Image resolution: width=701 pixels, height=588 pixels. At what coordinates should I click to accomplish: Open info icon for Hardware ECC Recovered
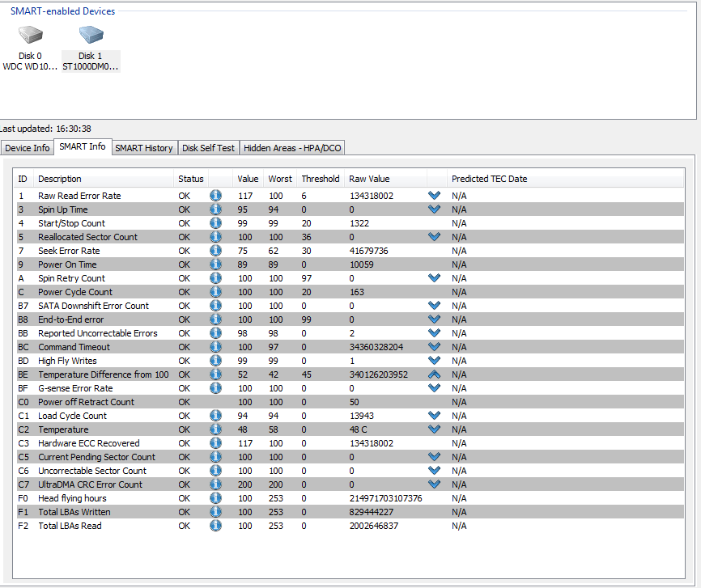pyautogui.click(x=215, y=443)
